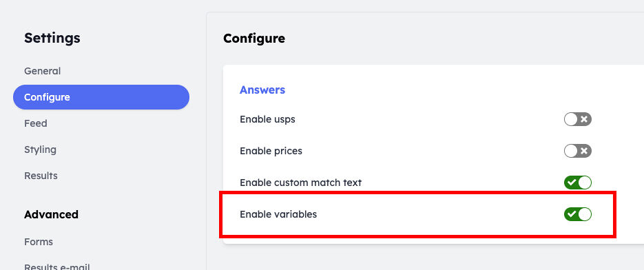Click the Advanced section heading
The width and height of the screenshot is (644, 270).
click(52, 214)
